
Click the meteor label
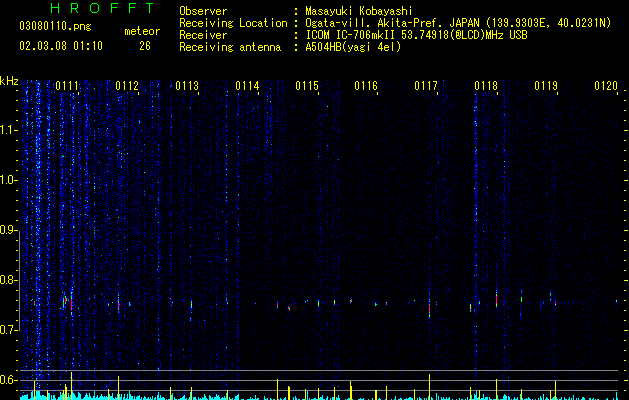142,31
